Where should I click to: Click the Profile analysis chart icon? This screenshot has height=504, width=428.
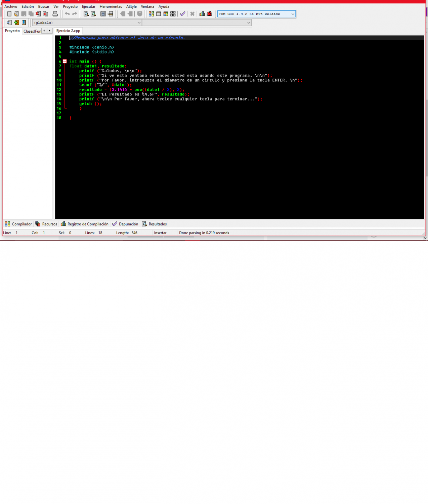pos(202,14)
